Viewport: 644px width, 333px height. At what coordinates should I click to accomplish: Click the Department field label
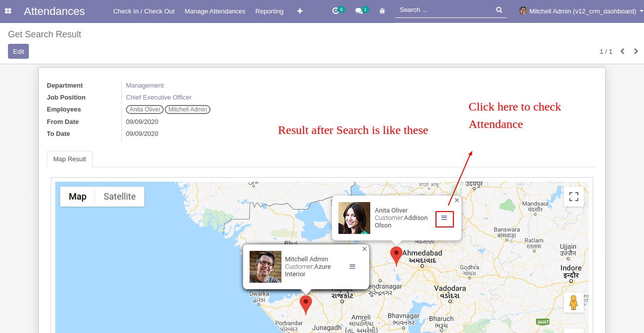pos(65,86)
